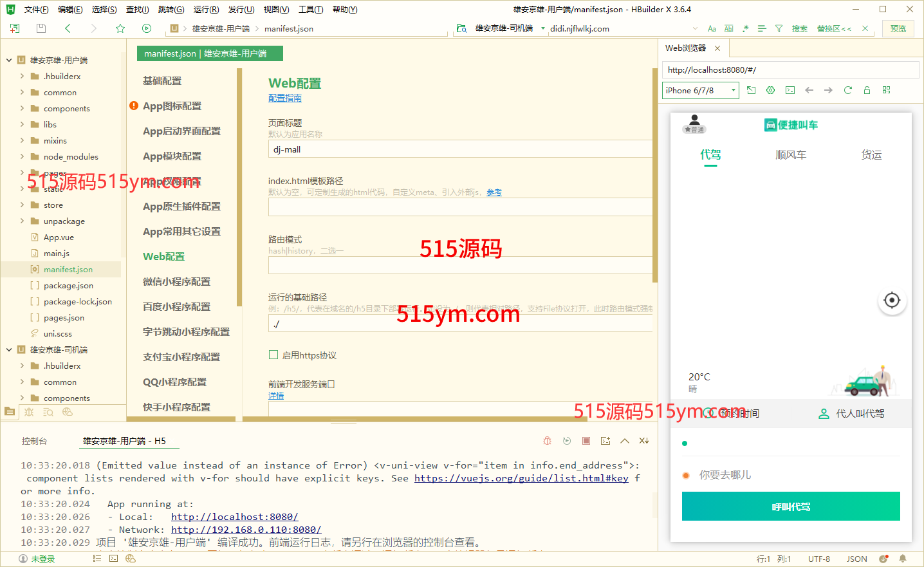Toggle match case (Aa) search option

point(712,28)
